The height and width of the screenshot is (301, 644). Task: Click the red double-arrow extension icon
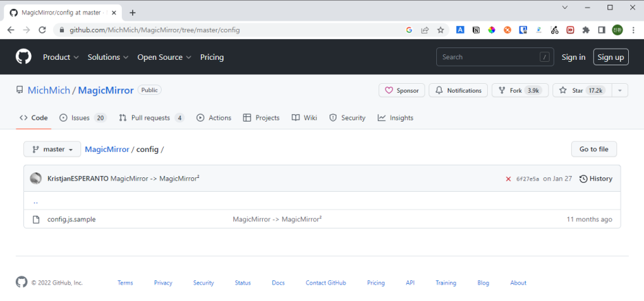pos(570,30)
